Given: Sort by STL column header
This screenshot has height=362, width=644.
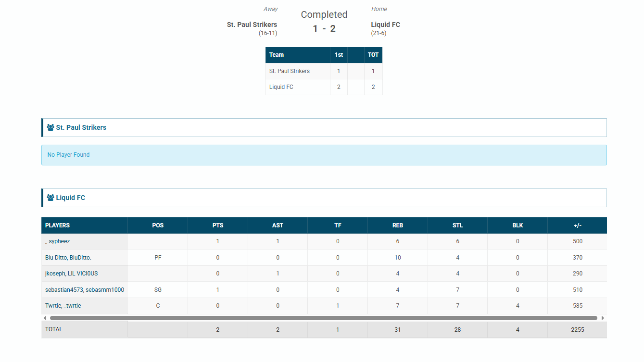Looking at the screenshot, I should click(457, 225).
